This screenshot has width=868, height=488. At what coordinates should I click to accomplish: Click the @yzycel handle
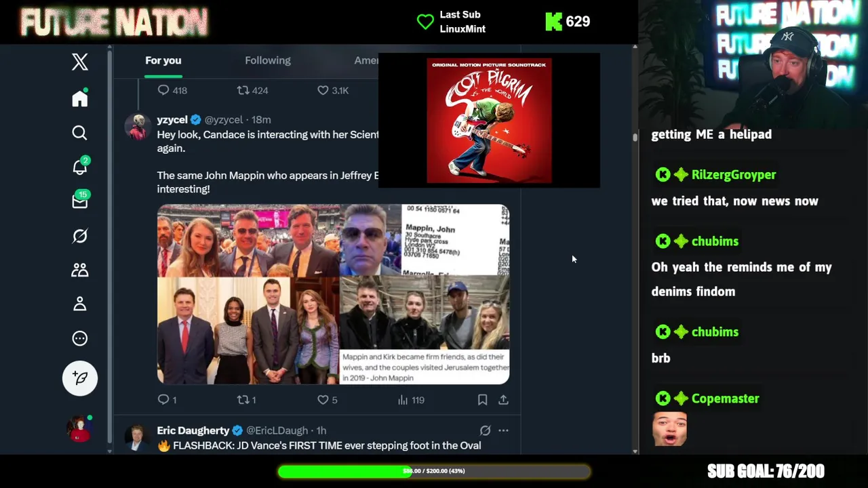(223, 119)
